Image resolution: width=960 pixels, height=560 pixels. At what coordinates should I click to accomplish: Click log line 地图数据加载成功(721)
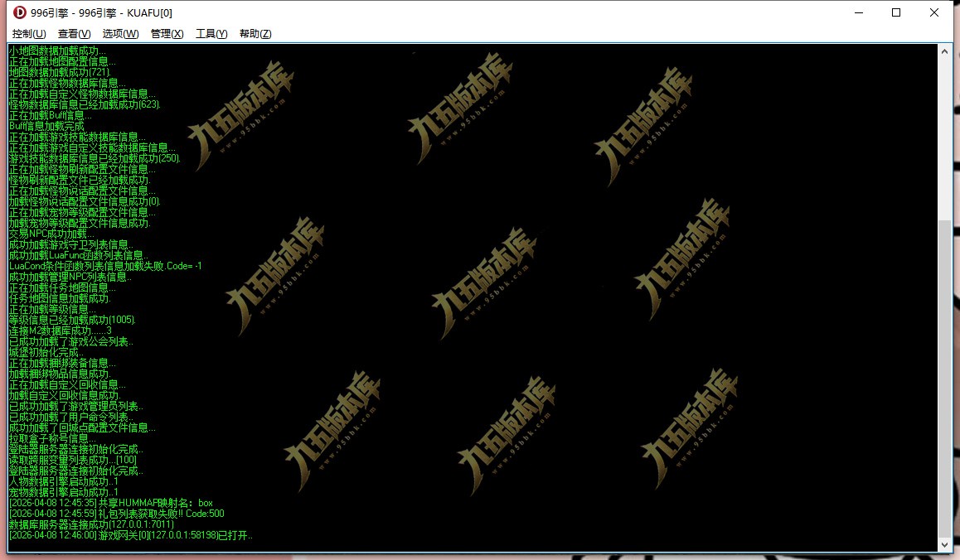[60, 72]
